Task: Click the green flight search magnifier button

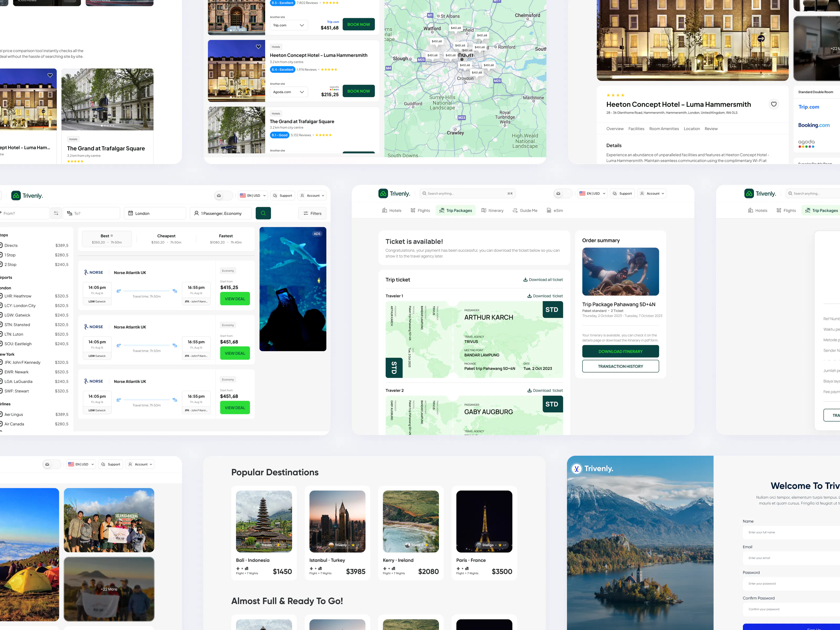Action: [x=263, y=213]
